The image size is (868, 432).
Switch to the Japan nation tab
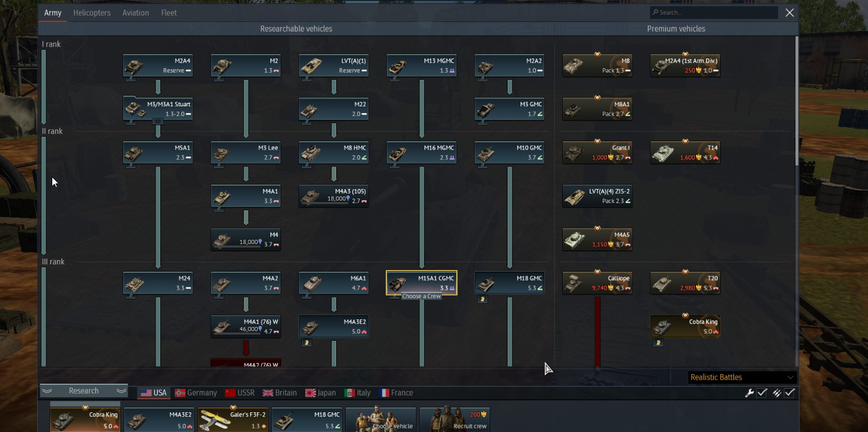click(320, 393)
